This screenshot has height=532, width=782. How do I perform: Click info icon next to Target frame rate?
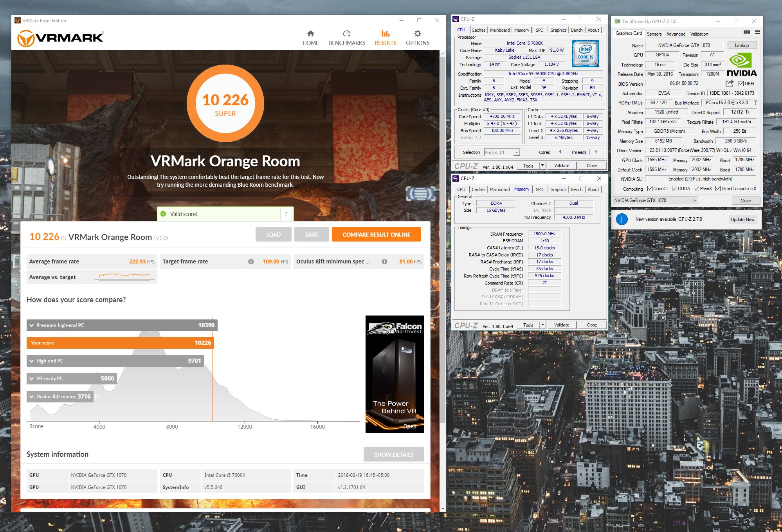click(x=251, y=261)
